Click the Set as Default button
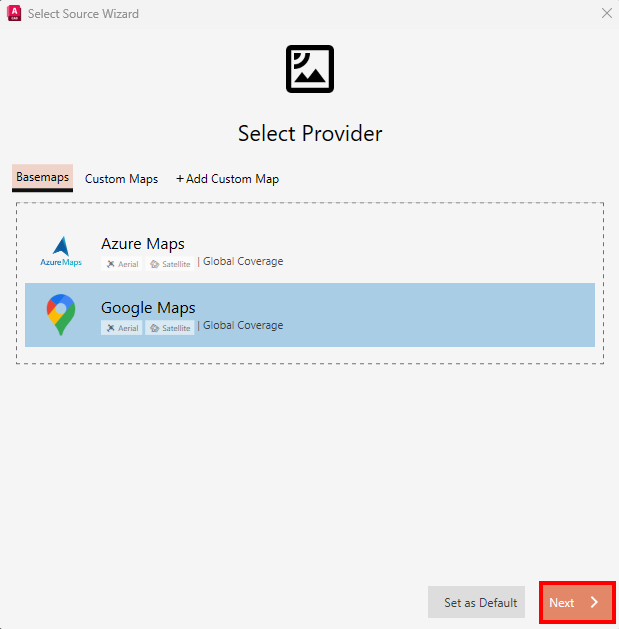The width and height of the screenshot is (619, 629). (477, 602)
